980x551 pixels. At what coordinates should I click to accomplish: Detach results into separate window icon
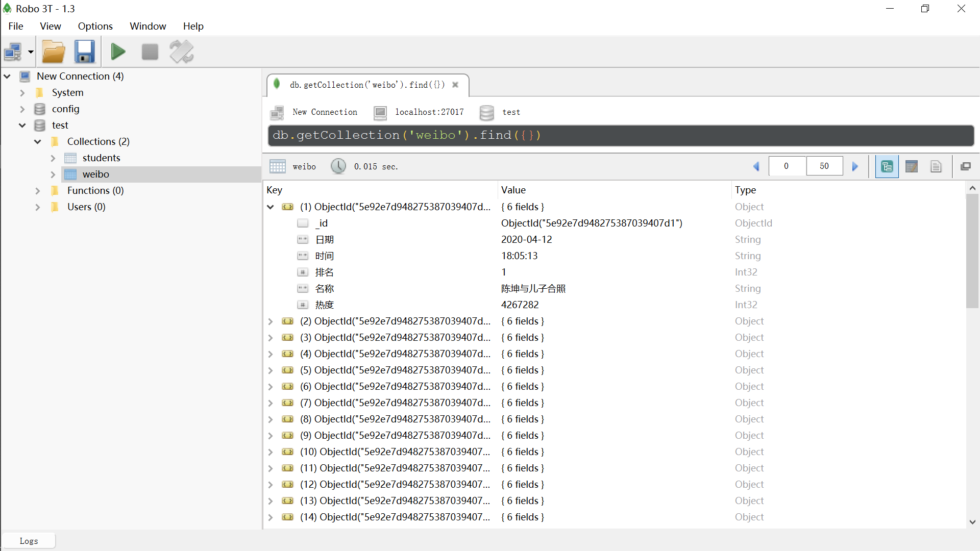tap(966, 166)
